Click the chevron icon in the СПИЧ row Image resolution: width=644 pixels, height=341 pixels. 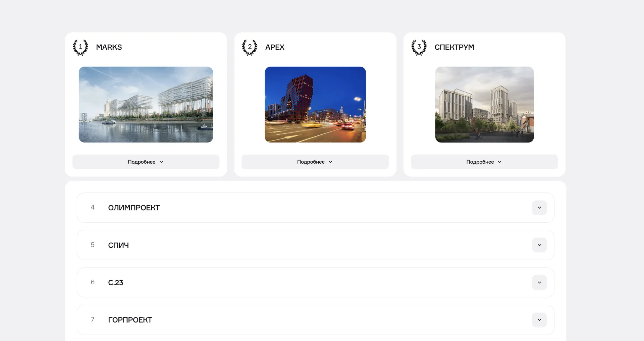(539, 245)
